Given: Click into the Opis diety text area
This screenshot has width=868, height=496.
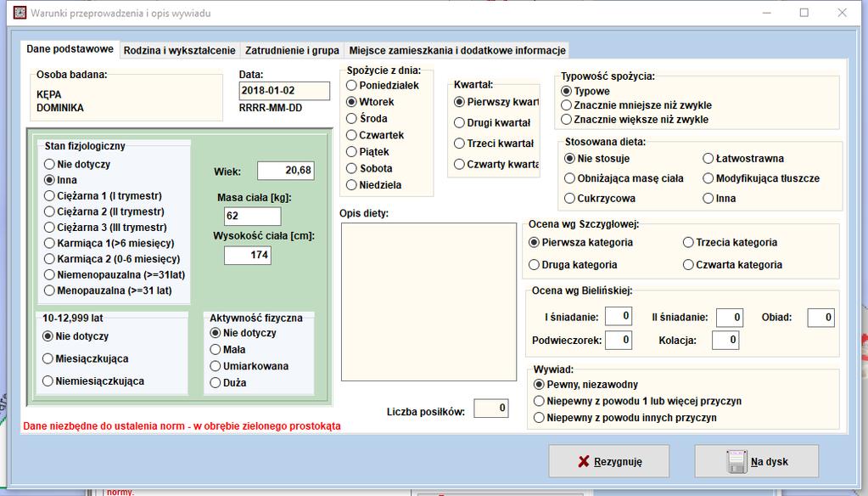Looking at the screenshot, I should pos(428,302).
